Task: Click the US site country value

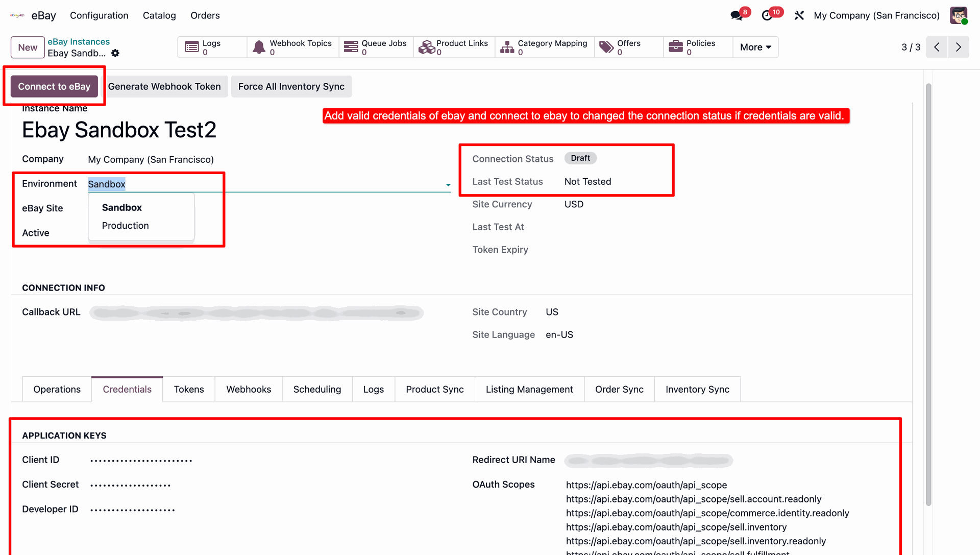Action: point(552,312)
